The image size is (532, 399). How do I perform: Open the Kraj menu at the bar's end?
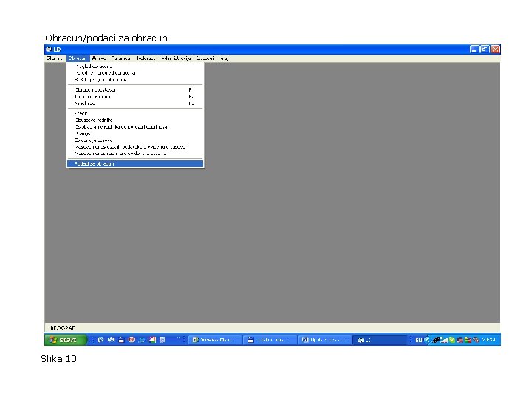[224, 58]
